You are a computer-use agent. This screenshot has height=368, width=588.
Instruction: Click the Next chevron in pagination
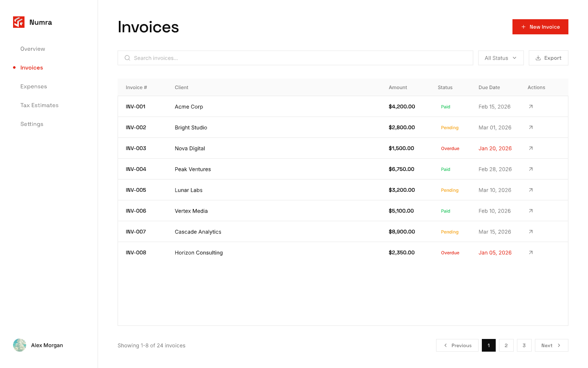559,345
